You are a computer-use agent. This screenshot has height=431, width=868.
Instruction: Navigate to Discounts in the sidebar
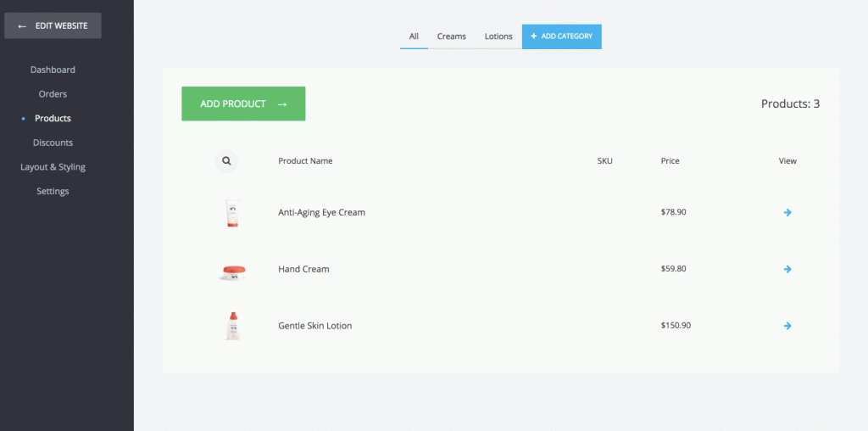(53, 143)
